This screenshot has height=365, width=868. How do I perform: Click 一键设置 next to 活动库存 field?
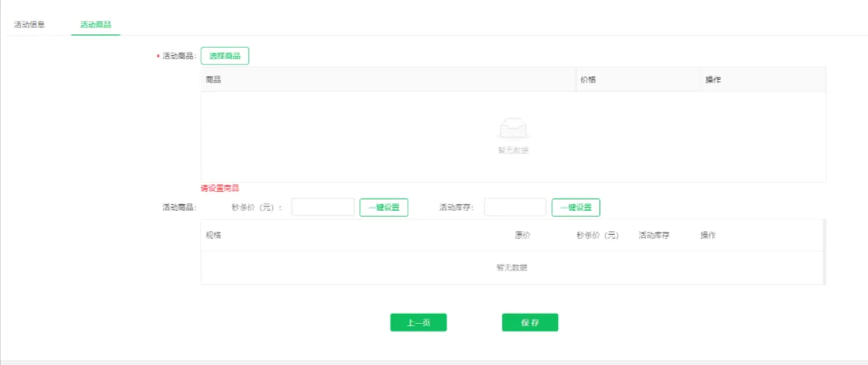pos(575,208)
